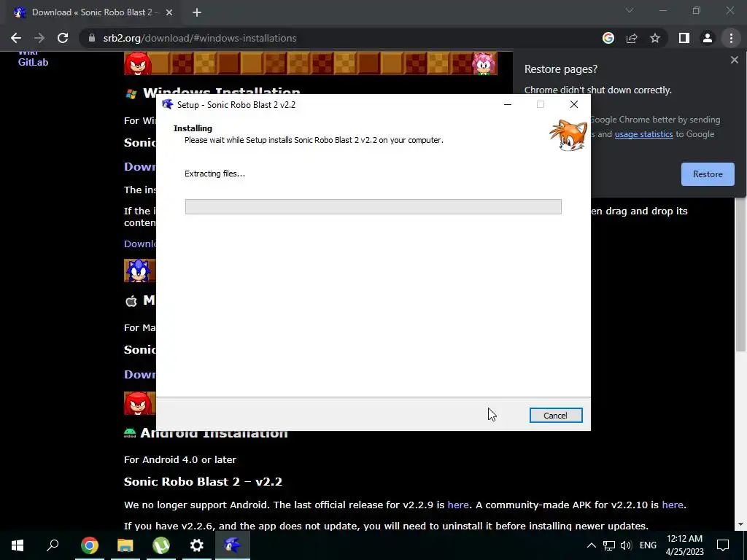Open notification center icon
The height and width of the screenshot is (560, 747).
click(x=723, y=545)
